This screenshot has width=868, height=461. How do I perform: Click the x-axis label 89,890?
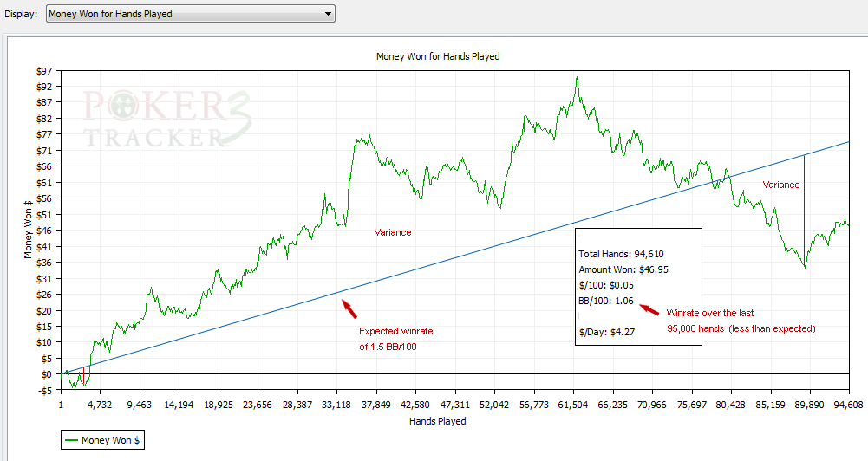[809, 405]
